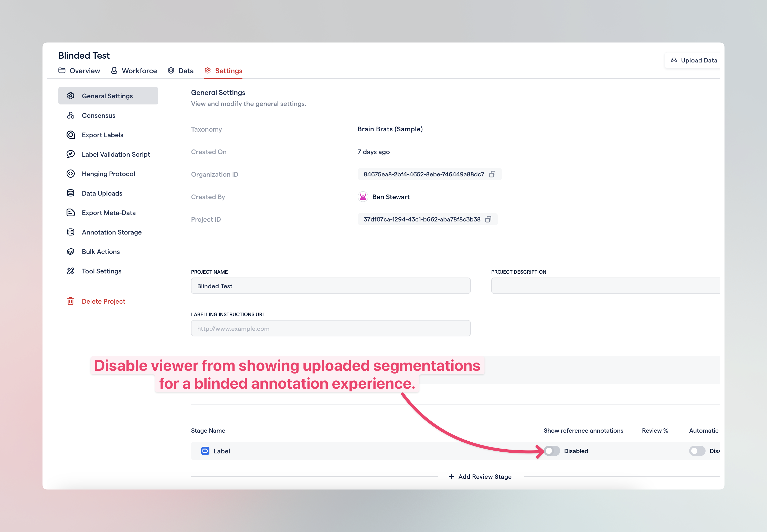Click the Project ID value 37df07ca-1294-43c1-b662-aba78f8c3b38
This screenshot has height=532, width=767.
coord(422,219)
